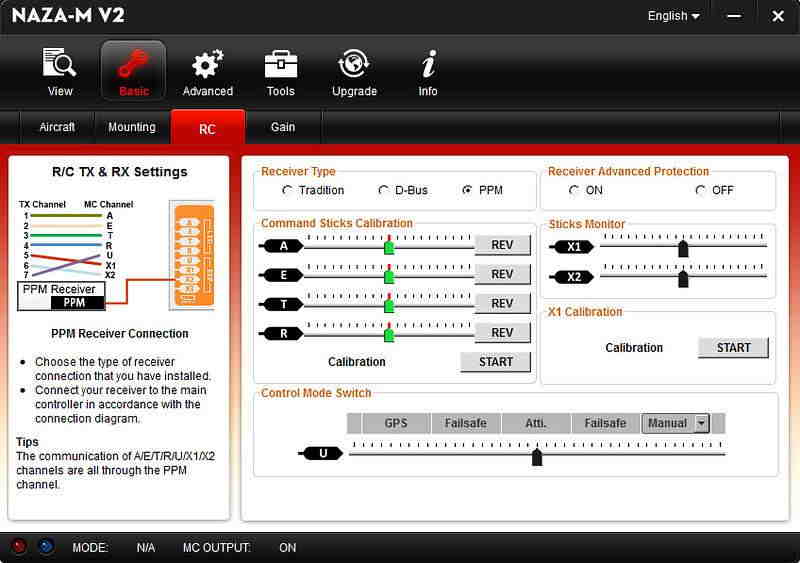Screen dimensions: 800x563
Task: Click the 'ON' MC output value
Action: point(288,548)
